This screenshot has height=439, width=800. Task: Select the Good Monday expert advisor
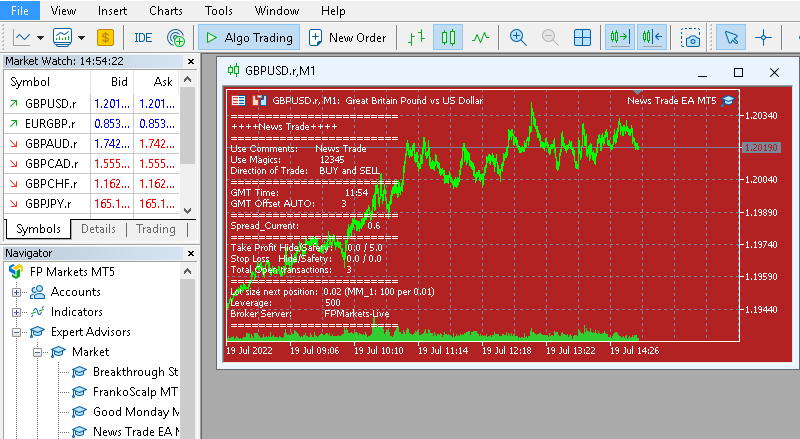tap(136, 411)
